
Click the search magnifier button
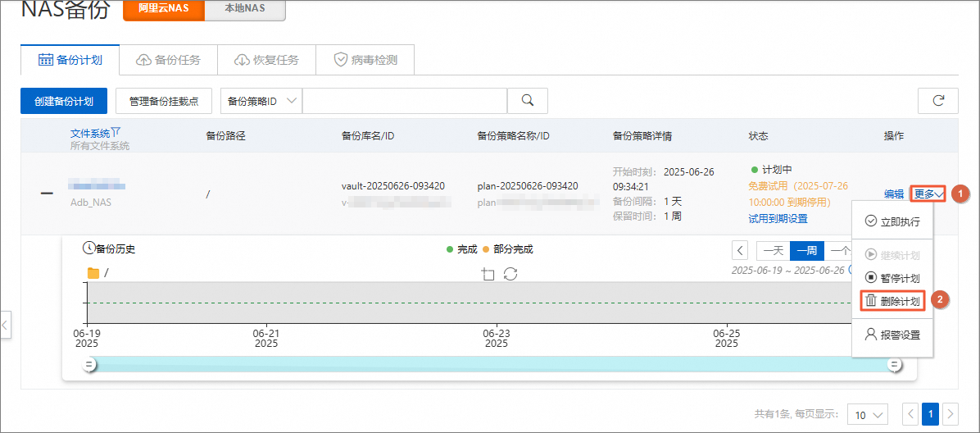[x=527, y=101]
